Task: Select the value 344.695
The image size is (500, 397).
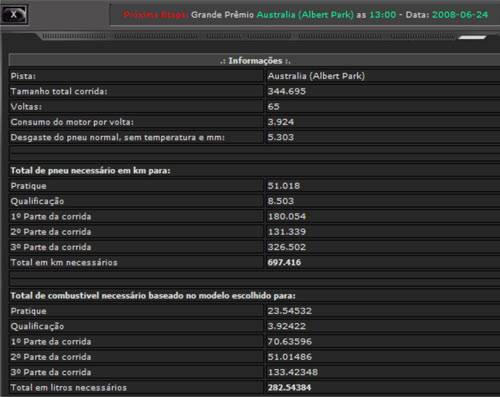Action: (287, 91)
